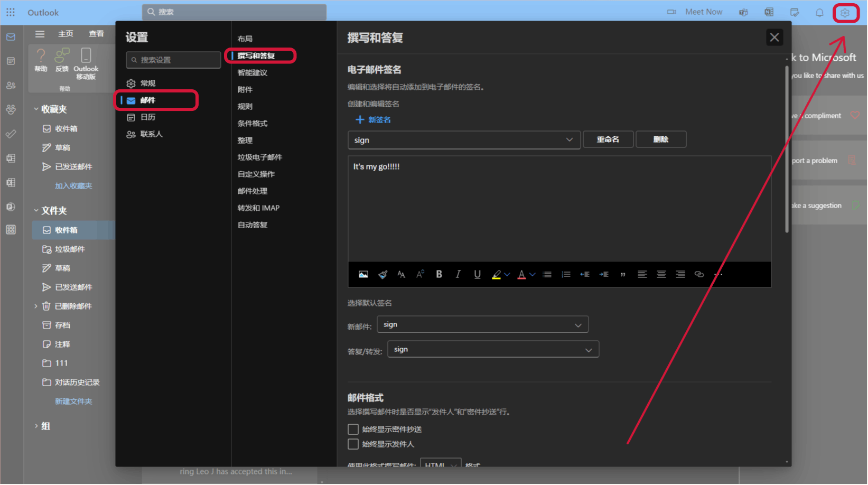868x485 pixels.
Task: Open font color dropdown arrow
Action: coord(533,275)
